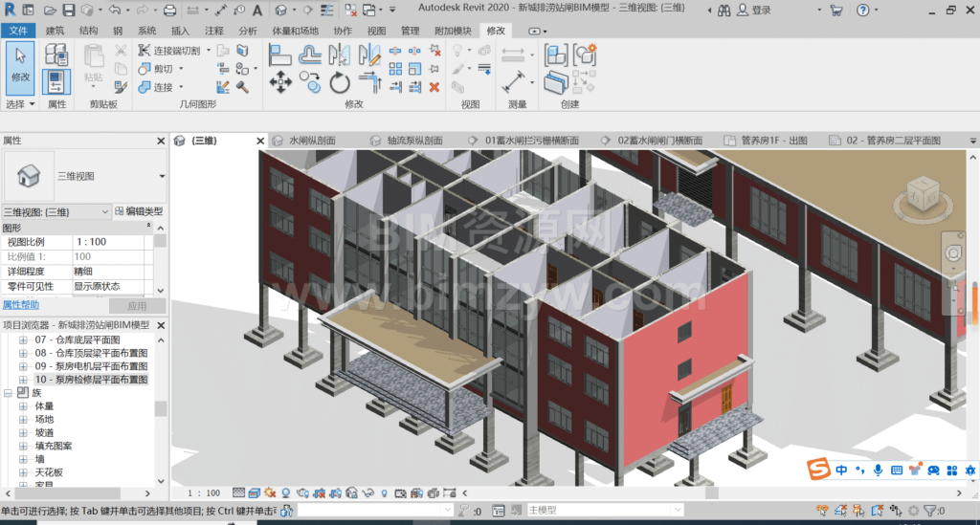Click the Sogou IME microphone icon
The image size is (980, 525).
[878, 470]
